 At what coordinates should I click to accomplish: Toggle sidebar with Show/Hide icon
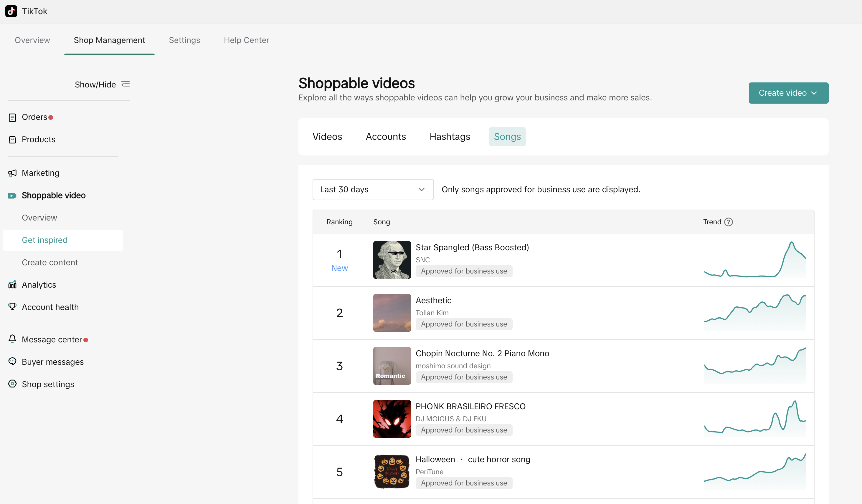tap(125, 84)
